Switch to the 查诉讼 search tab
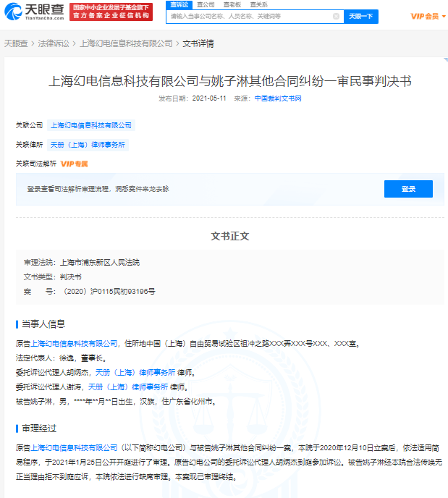 coord(179,4)
